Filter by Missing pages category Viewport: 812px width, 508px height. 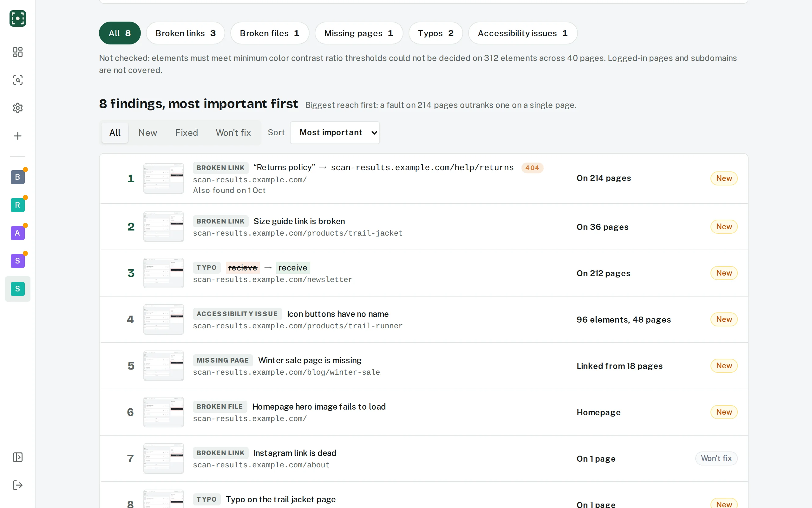pyautogui.click(x=359, y=33)
